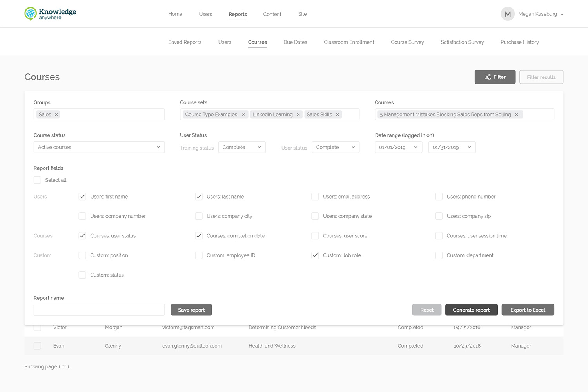The width and height of the screenshot is (588, 392).
Task: Remove the Course Type Examples course set
Action: click(x=243, y=114)
